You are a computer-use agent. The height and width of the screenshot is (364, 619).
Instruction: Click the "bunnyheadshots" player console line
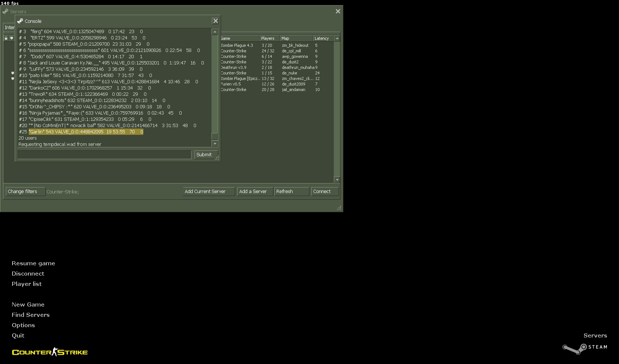click(x=92, y=101)
